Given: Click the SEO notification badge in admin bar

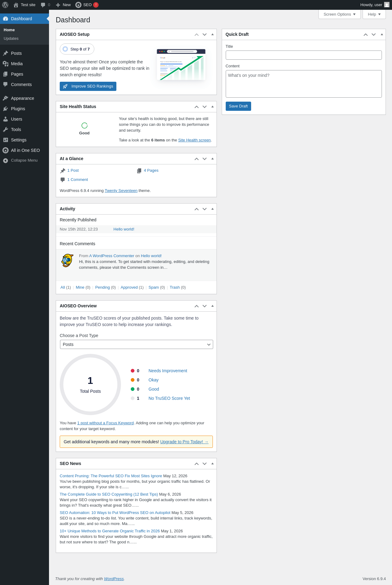Looking at the screenshot, I should (x=96, y=5).
